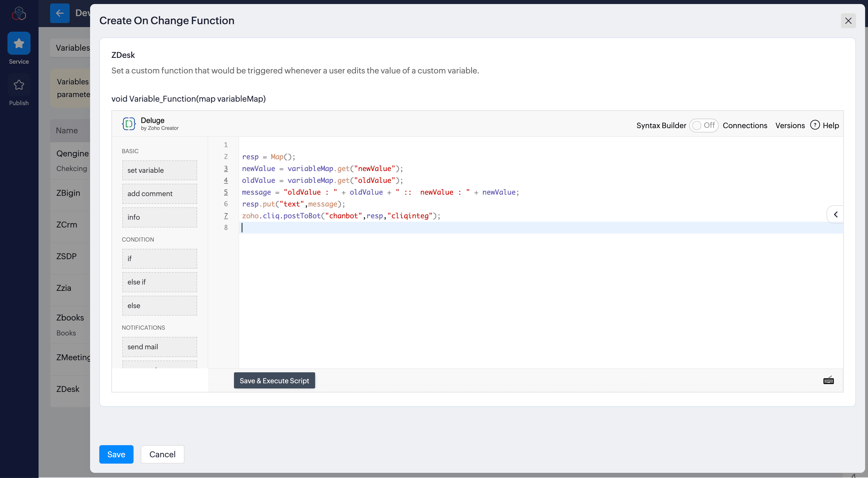The height and width of the screenshot is (478, 868).
Task: Select the add comment block
Action: [159, 194]
